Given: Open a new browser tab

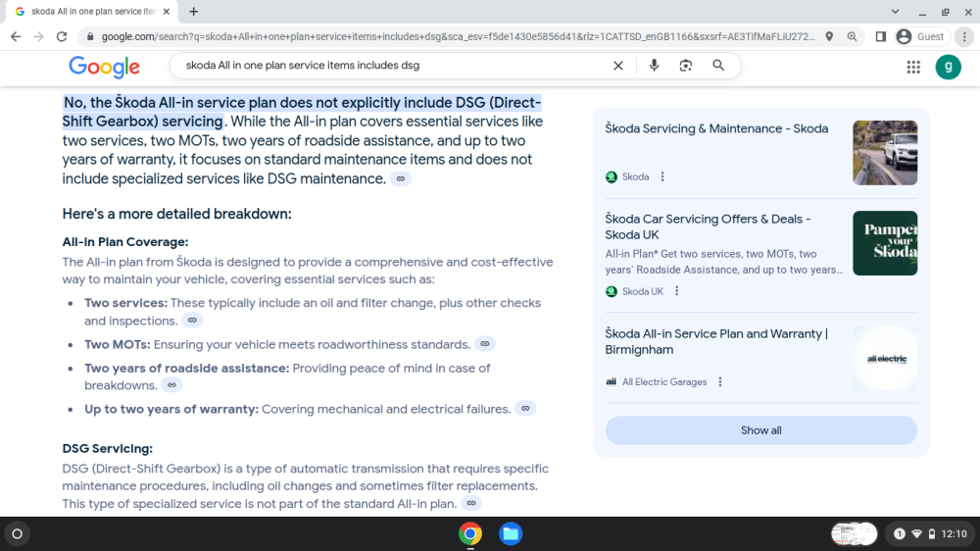Looking at the screenshot, I should (x=194, y=11).
